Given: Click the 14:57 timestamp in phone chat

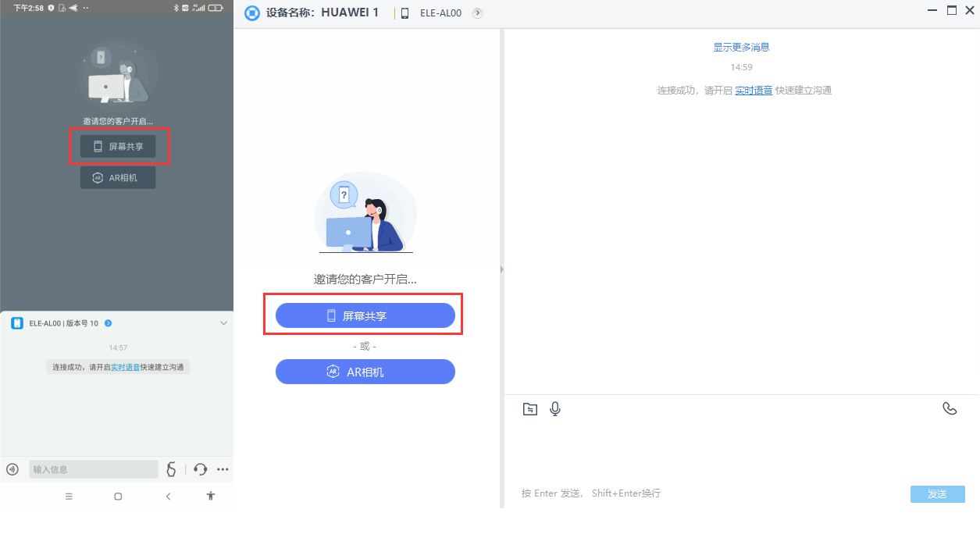Looking at the screenshot, I should click(118, 347).
